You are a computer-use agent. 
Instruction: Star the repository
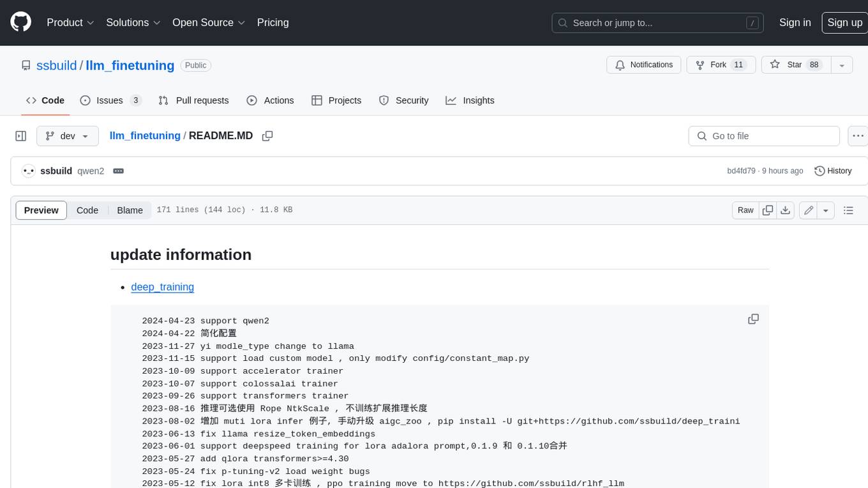[x=796, y=65]
